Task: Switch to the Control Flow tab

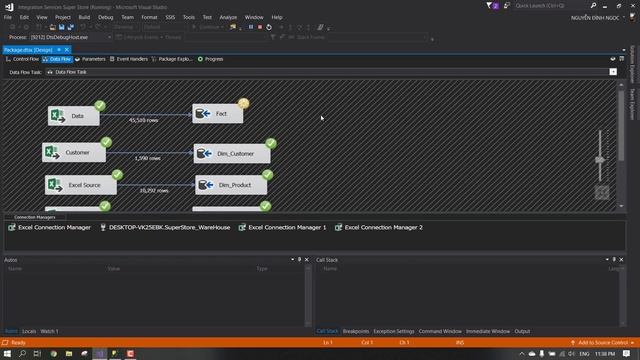Action: tap(22, 59)
